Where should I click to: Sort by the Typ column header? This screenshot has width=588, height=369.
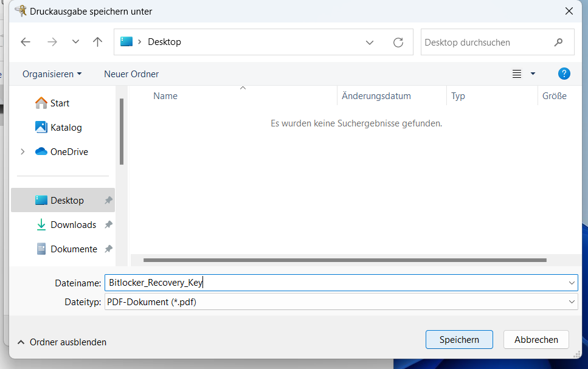458,96
